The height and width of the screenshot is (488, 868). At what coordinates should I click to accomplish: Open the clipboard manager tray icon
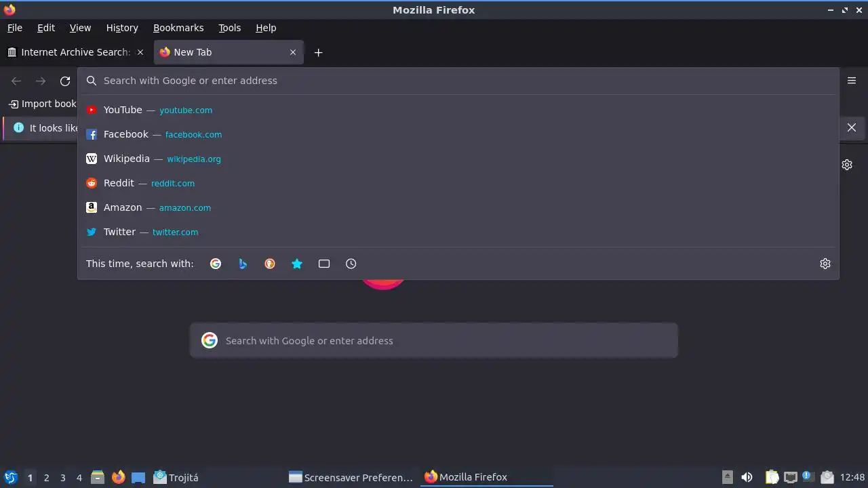772,477
